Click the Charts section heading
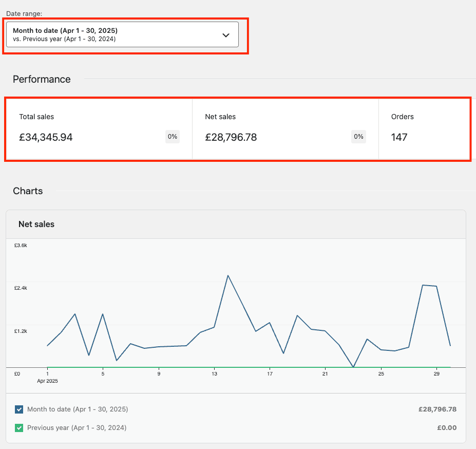This screenshot has width=476, height=449. 28,191
